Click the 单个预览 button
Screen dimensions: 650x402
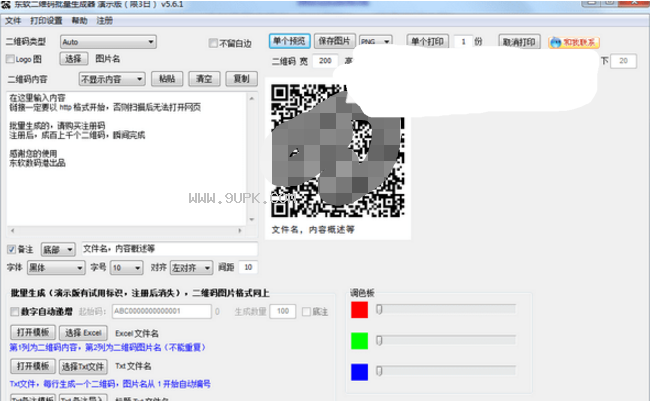coord(289,41)
